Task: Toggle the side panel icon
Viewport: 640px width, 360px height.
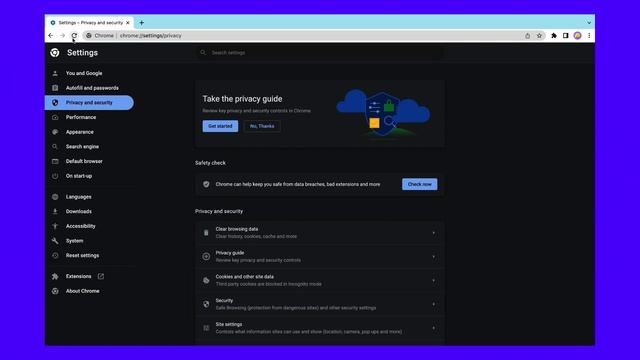Action: click(565, 36)
